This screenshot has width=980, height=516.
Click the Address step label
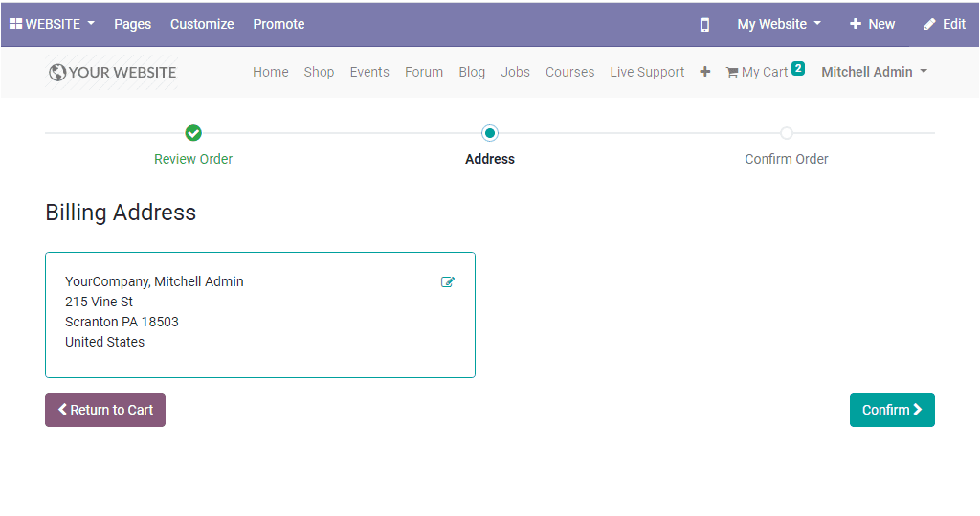tap(490, 159)
